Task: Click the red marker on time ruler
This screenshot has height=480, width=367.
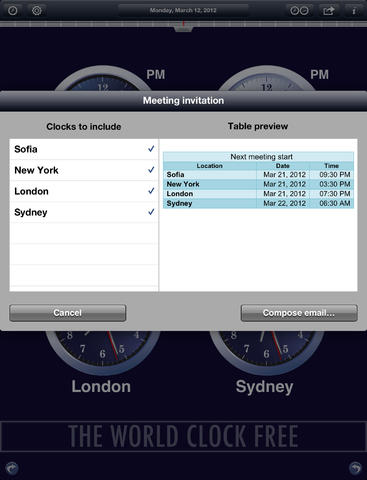Action: tap(183, 24)
